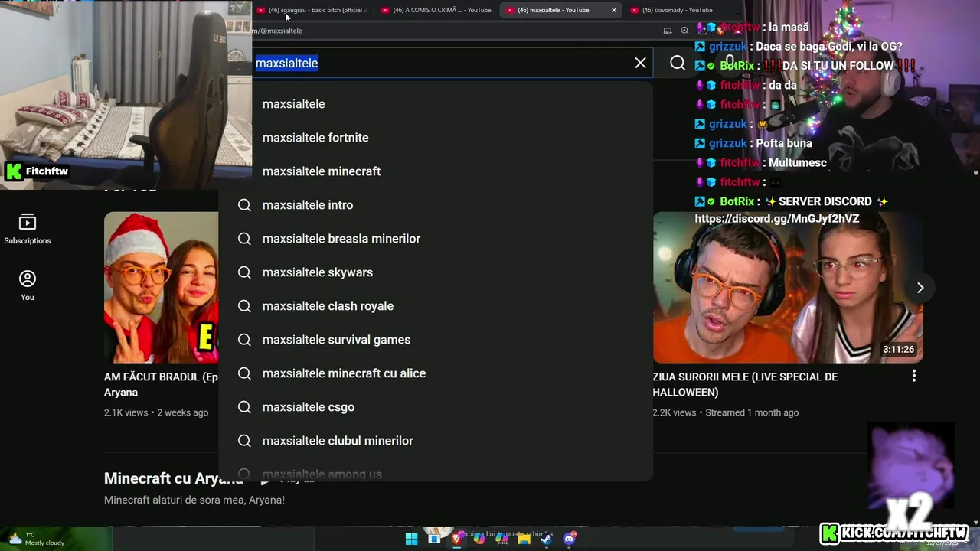
Task: Open Brave browser from the taskbar
Action: (457, 539)
